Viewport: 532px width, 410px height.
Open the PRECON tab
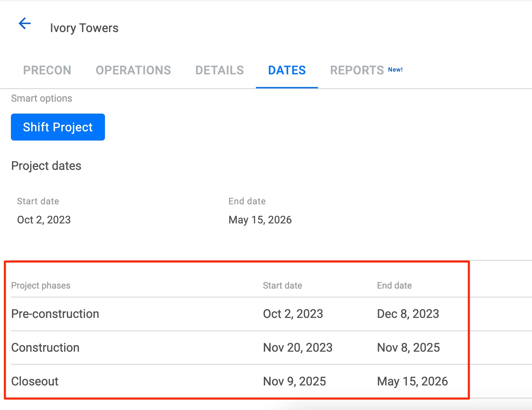tap(47, 70)
